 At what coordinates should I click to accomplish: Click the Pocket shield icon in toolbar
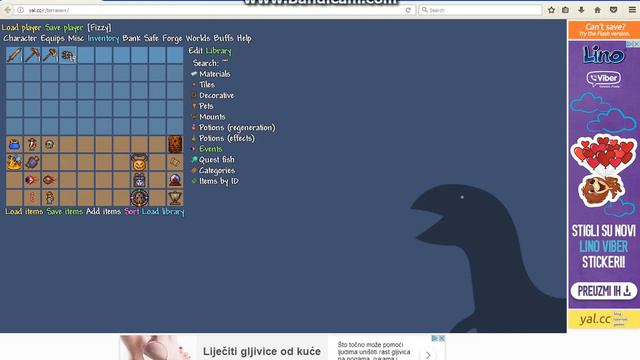click(x=613, y=10)
